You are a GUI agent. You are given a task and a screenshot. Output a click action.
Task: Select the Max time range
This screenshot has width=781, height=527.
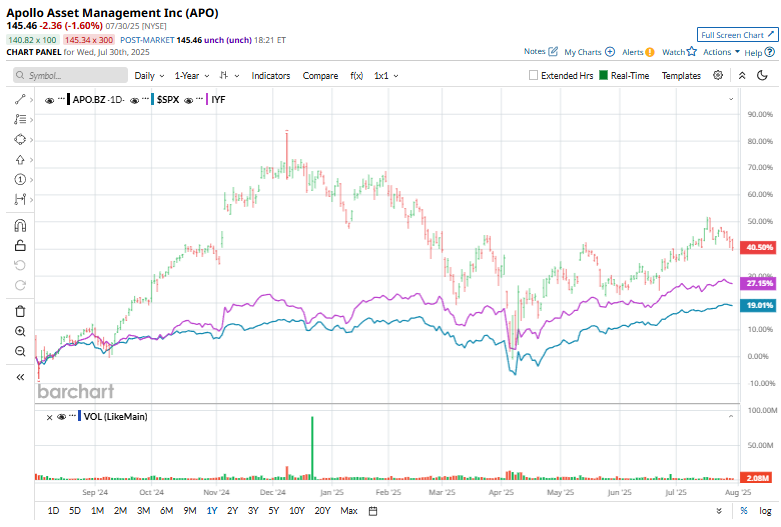349,511
